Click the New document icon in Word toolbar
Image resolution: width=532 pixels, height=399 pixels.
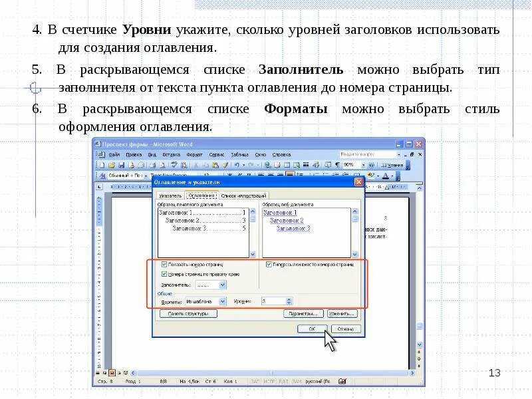(102, 165)
